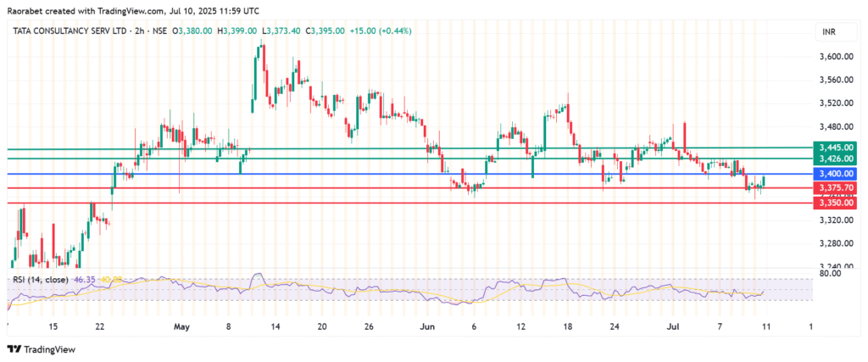This screenshot has width=868, height=362.
Task: Click the 22 date label on time axis
Action: 101,326
